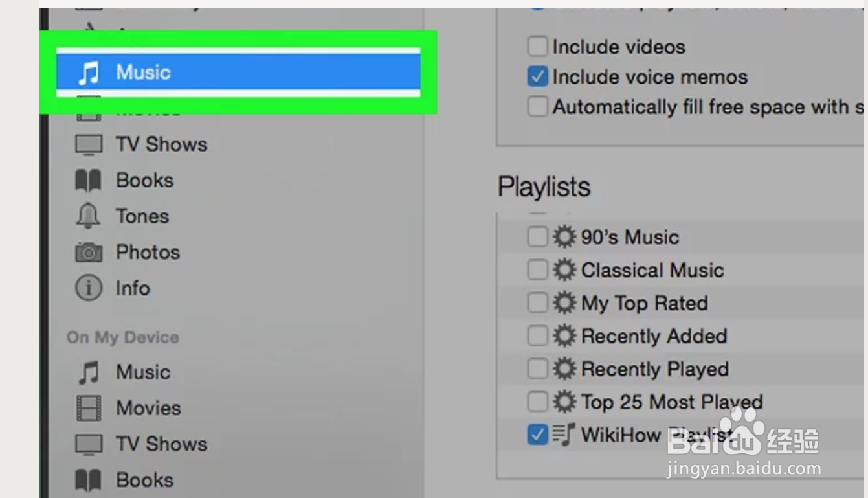Select Movies under On My Device
The image size is (868, 498).
(x=128, y=409)
